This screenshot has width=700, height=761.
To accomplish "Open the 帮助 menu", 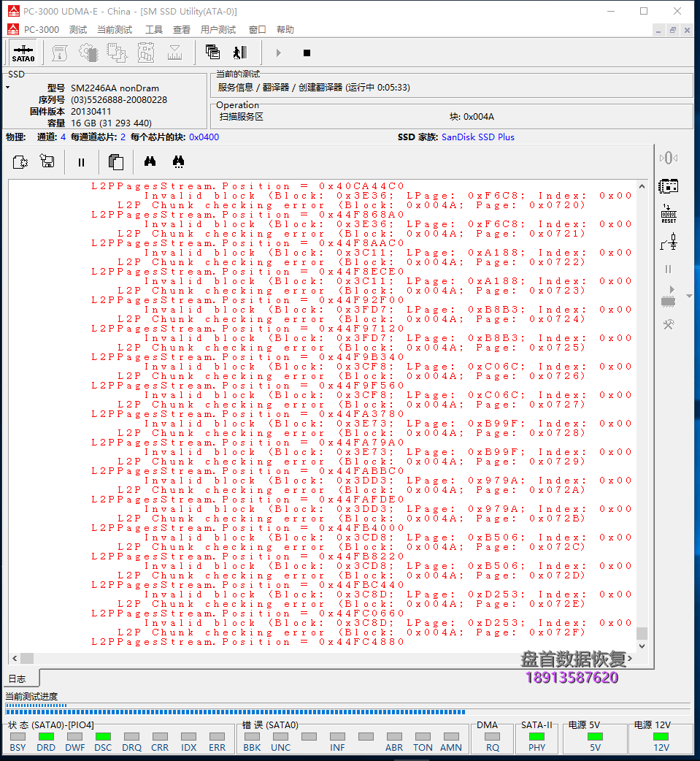I will 285,30.
